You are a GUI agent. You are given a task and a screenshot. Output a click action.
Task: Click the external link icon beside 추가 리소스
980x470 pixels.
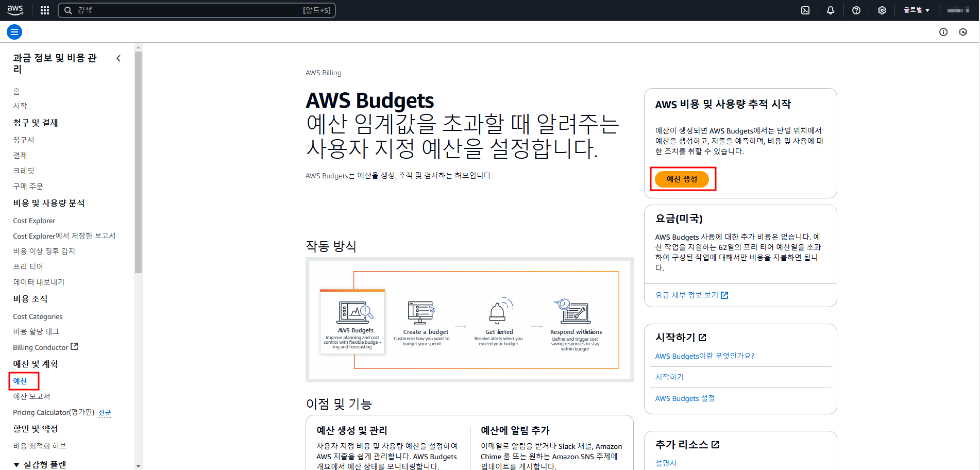[x=715, y=445]
